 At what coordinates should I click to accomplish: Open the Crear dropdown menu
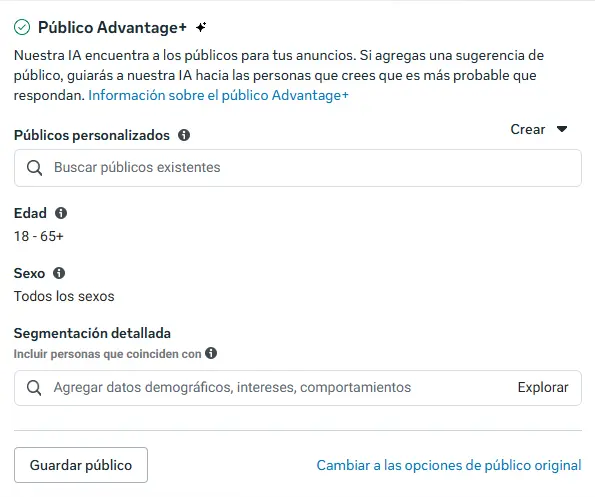click(539, 129)
